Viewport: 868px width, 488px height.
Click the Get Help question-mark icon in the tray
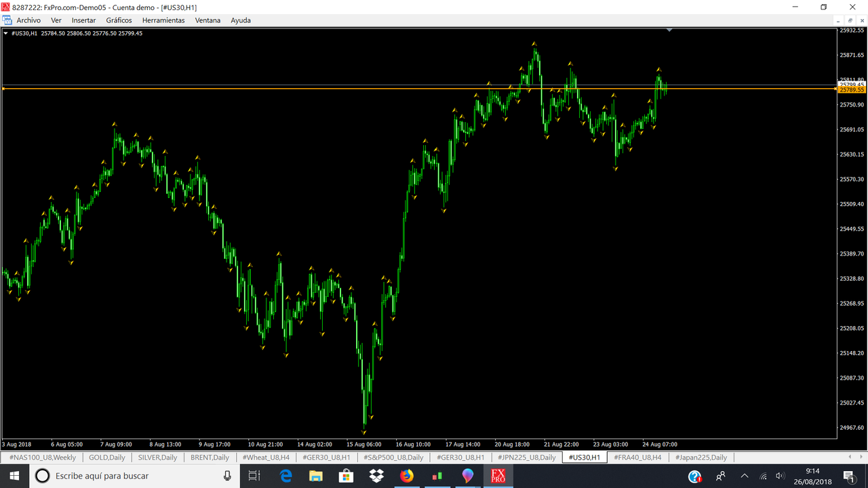tap(694, 476)
